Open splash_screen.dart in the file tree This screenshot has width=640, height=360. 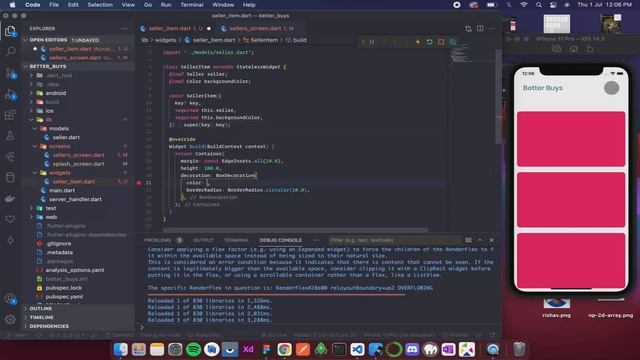[x=78, y=164]
